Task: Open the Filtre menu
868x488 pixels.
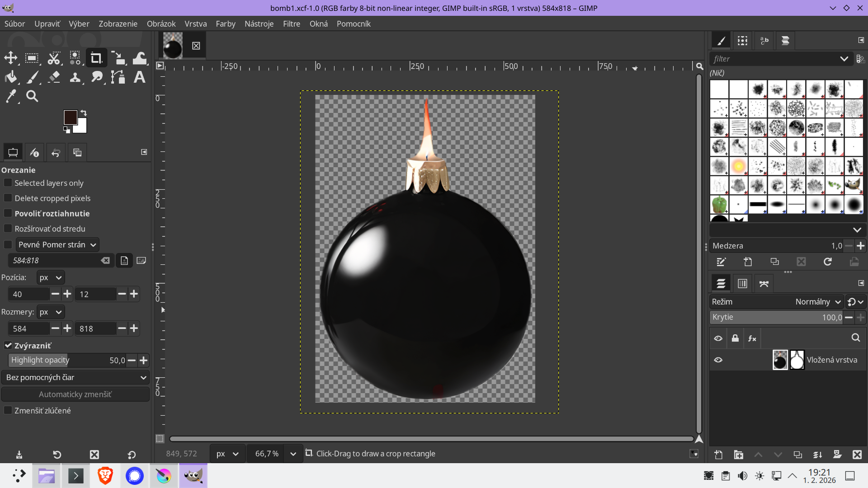Action: click(x=291, y=23)
